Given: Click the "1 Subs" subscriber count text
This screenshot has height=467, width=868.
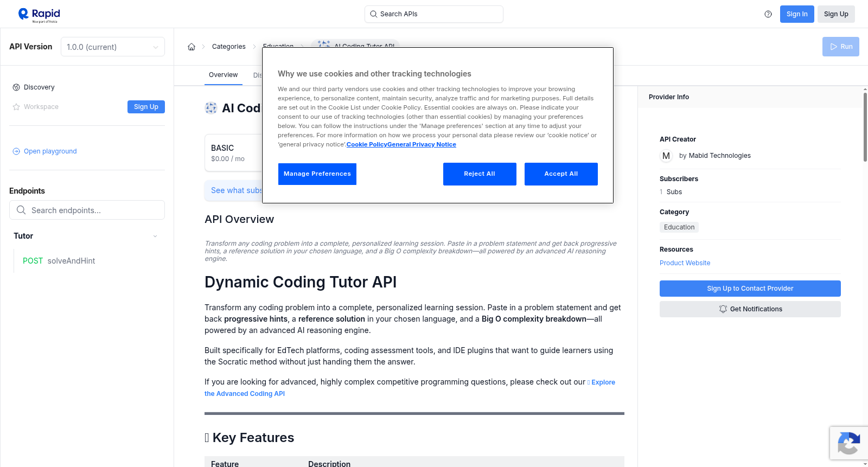Looking at the screenshot, I should pos(671,192).
